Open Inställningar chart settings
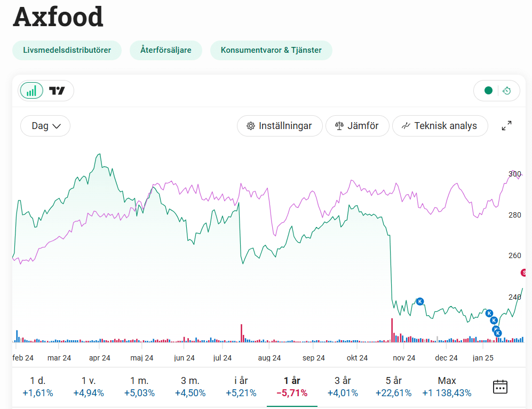Viewport: 532px width, 409px height. [280, 126]
